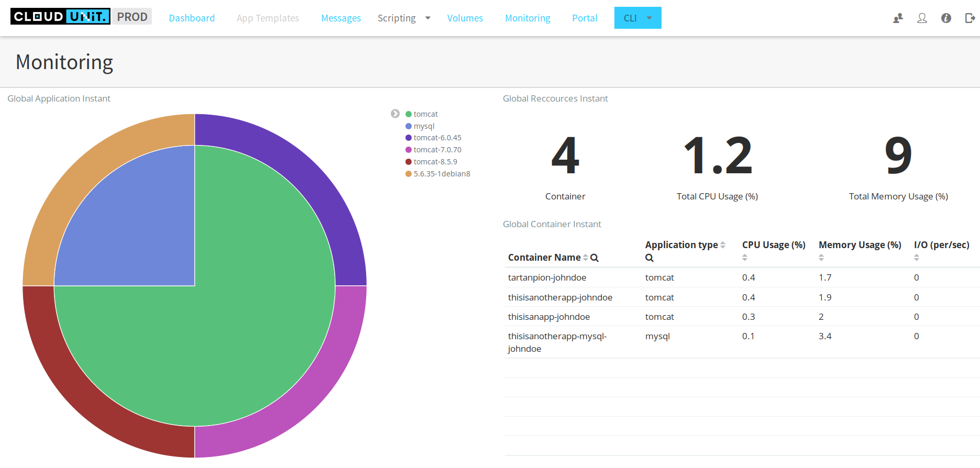The image size is (980, 468).
Task: Click the CloudUnit logo
Action: [60, 17]
